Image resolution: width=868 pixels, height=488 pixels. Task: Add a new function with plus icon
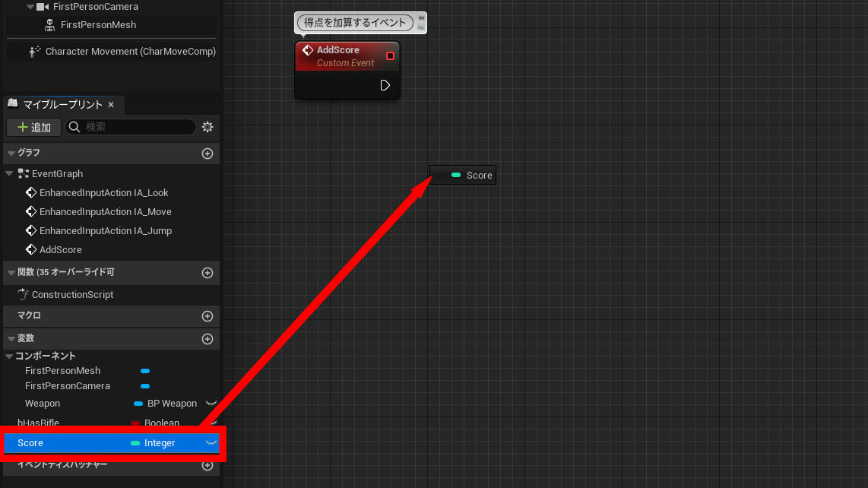click(x=207, y=272)
